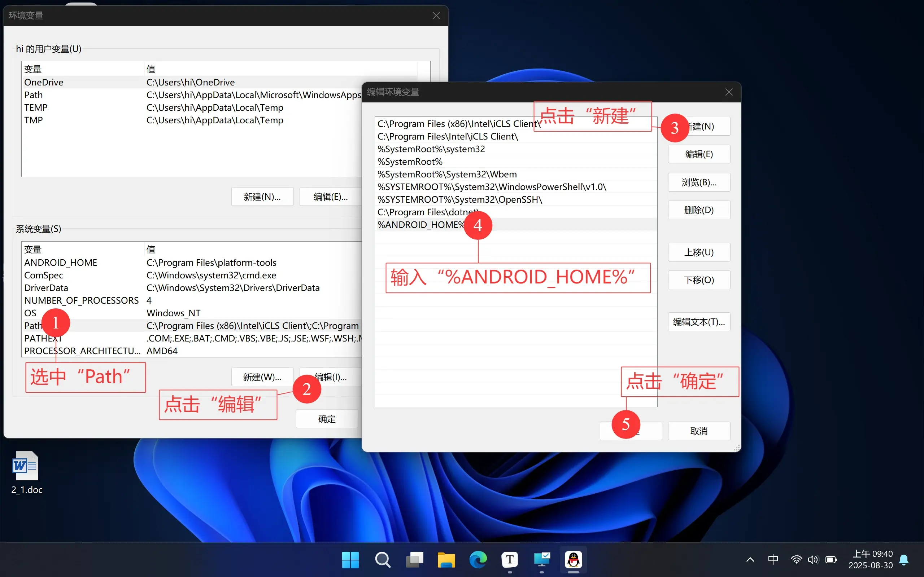Screen dimensions: 924x577
Task: Launch File Explorer from taskbar
Action: click(x=446, y=560)
